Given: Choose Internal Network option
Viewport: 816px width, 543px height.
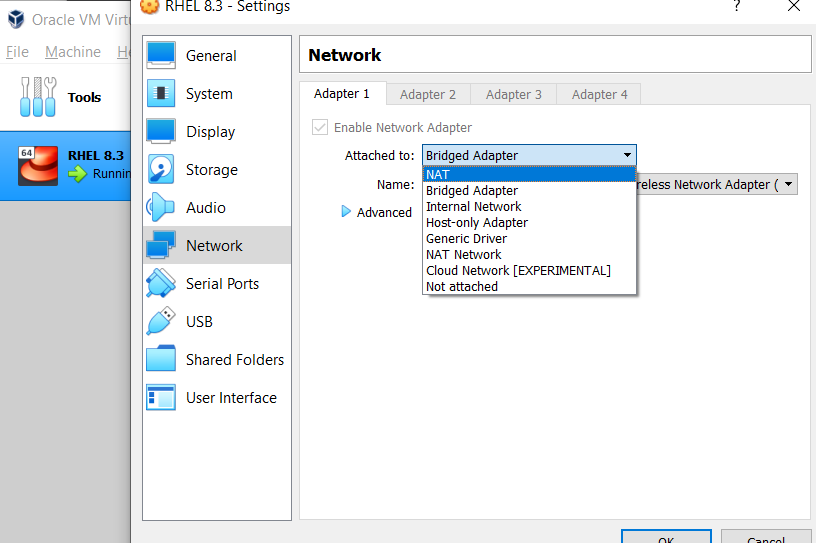Looking at the screenshot, I should (x=529, y=207).
